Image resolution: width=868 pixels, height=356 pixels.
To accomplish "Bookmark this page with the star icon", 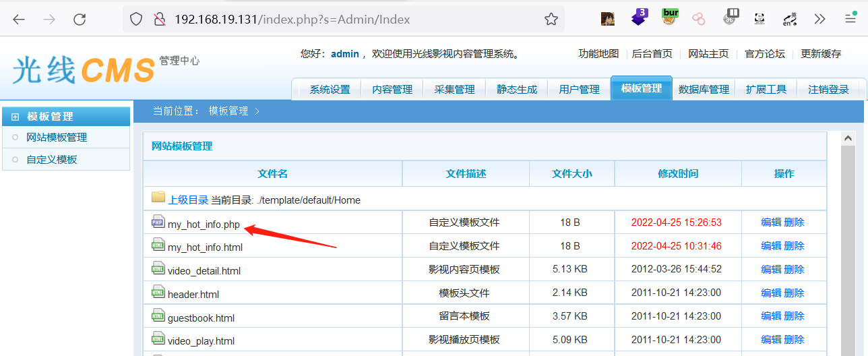I will pos(551,20).
